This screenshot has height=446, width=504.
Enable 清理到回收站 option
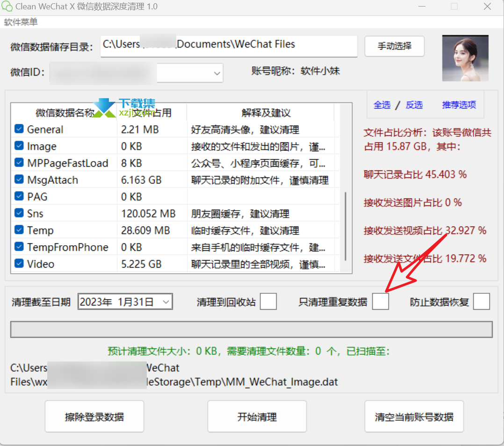[x=268, y=301]
